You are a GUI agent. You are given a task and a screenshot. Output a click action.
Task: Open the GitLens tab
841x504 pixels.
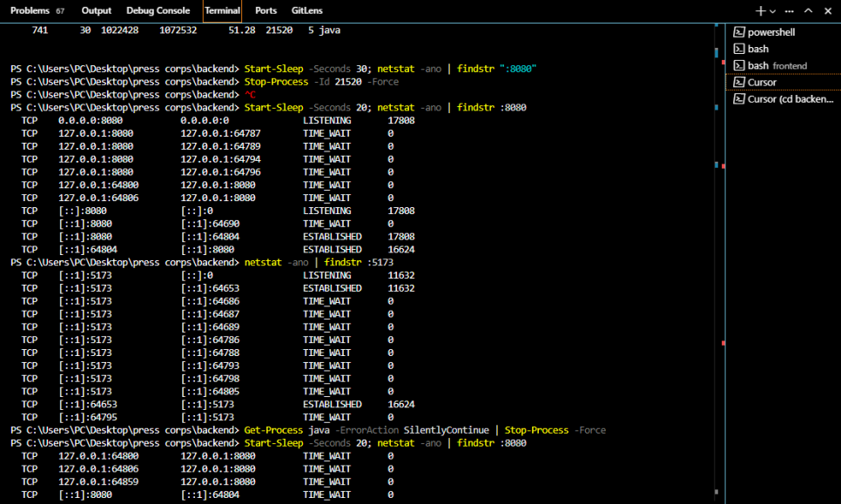(307, 10)
